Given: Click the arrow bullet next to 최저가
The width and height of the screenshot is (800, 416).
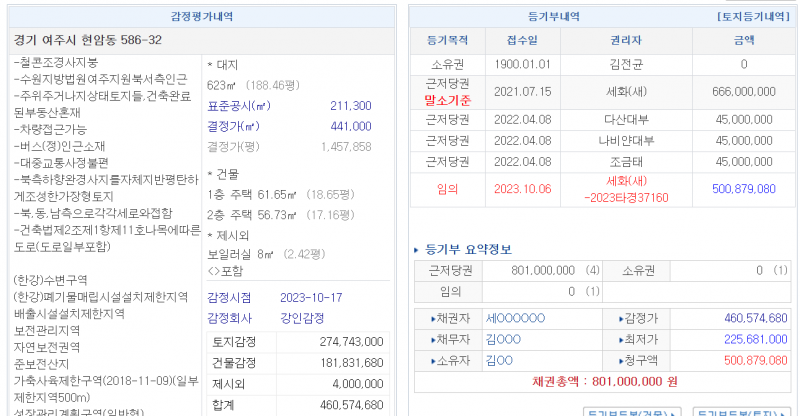Looking at the screenshot, I should click(622, 339).
